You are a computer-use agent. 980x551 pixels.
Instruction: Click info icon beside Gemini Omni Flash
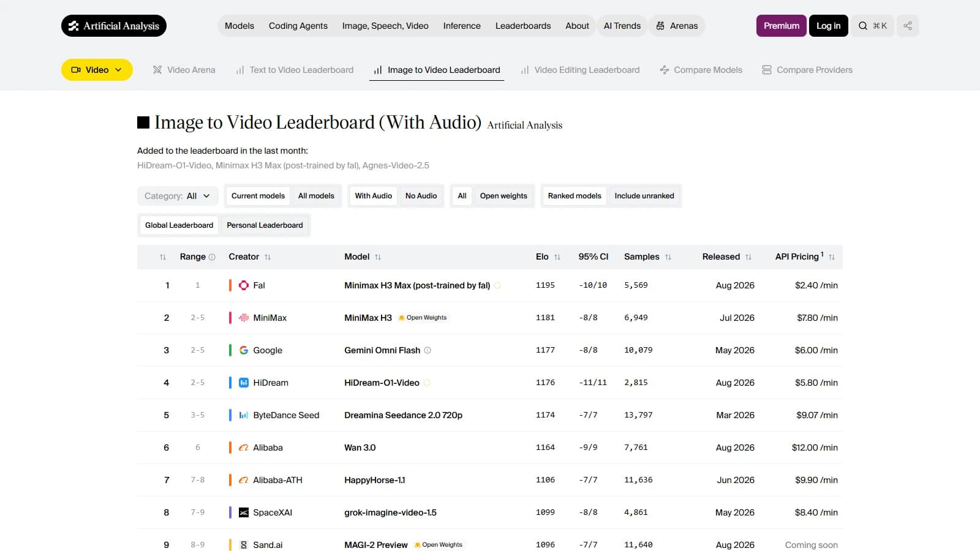point(428,350)
